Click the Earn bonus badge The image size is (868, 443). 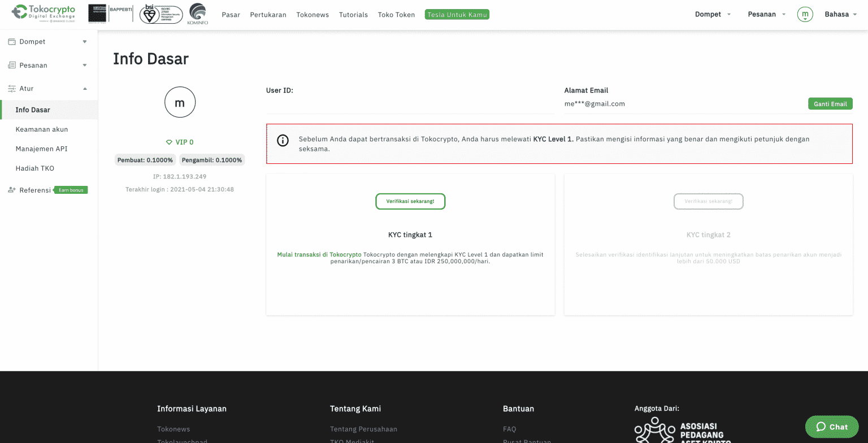pyautogui.click(x=71, y=190)
